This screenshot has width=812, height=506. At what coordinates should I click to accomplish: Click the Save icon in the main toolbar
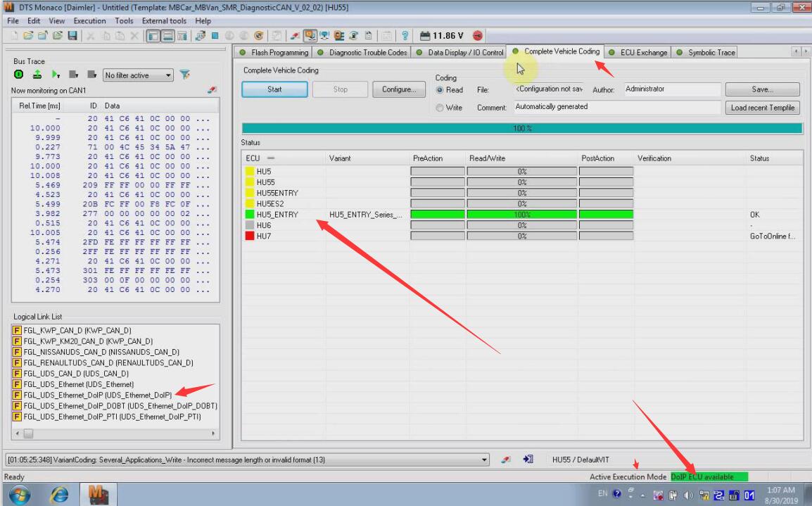(x=72, y=36)
